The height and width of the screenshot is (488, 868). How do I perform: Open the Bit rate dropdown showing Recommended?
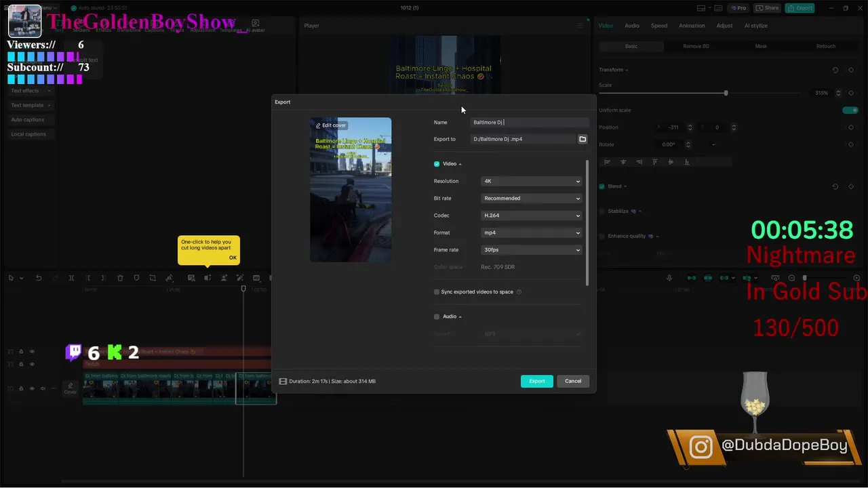point(532,199)
